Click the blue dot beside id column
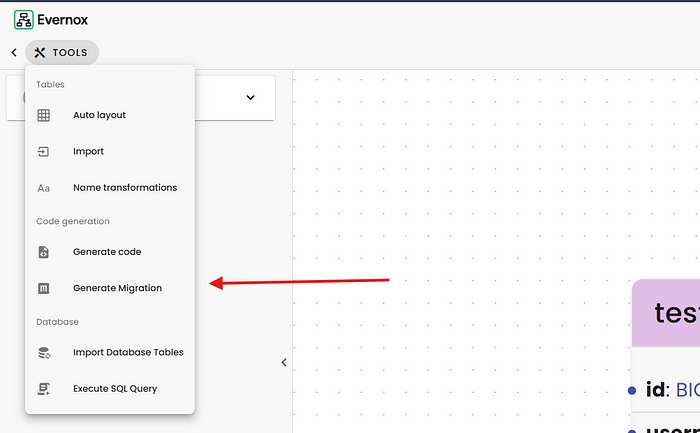Screen dimensions: 700x433 tap(632, 391)
